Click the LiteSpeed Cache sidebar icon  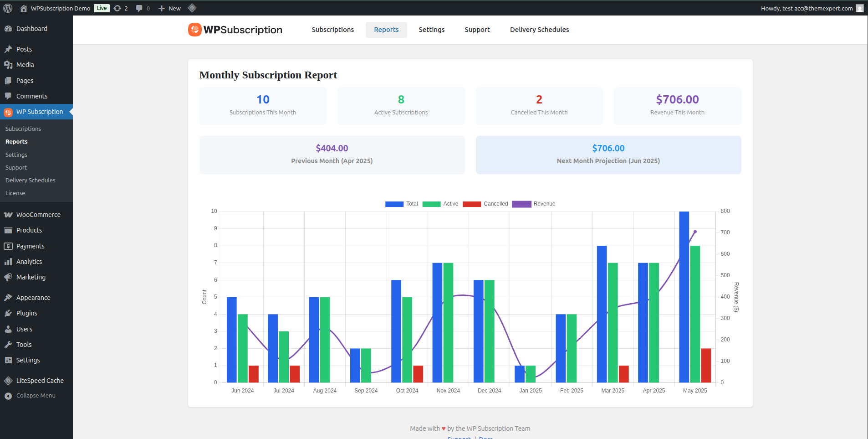[x=8, y=381]
